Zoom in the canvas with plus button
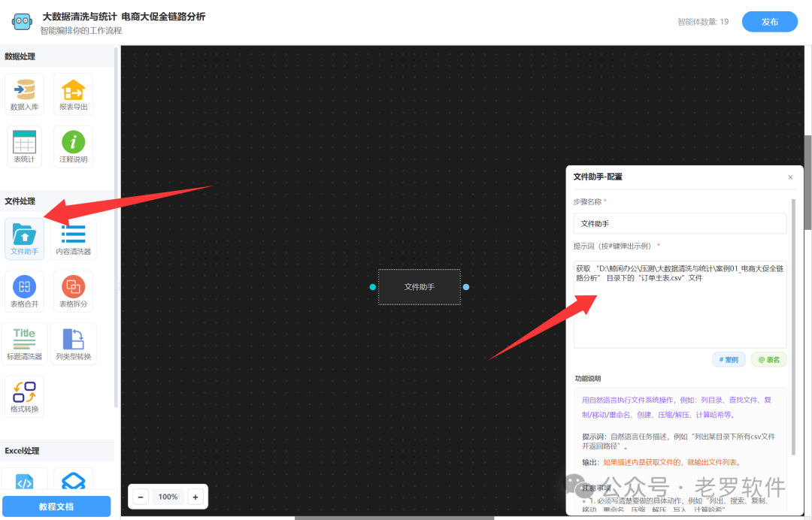This screenshot has width=812, height=520. coord(195,497)
